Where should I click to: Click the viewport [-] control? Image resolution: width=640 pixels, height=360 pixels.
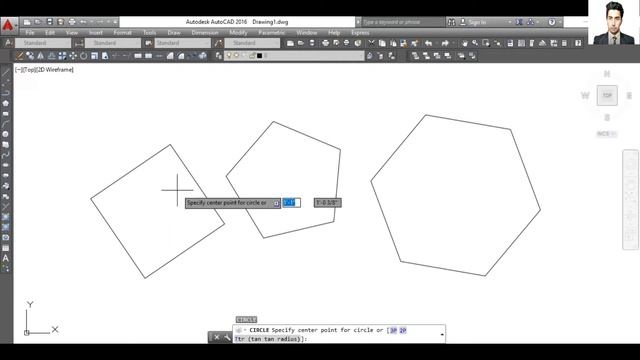[18, 70]
